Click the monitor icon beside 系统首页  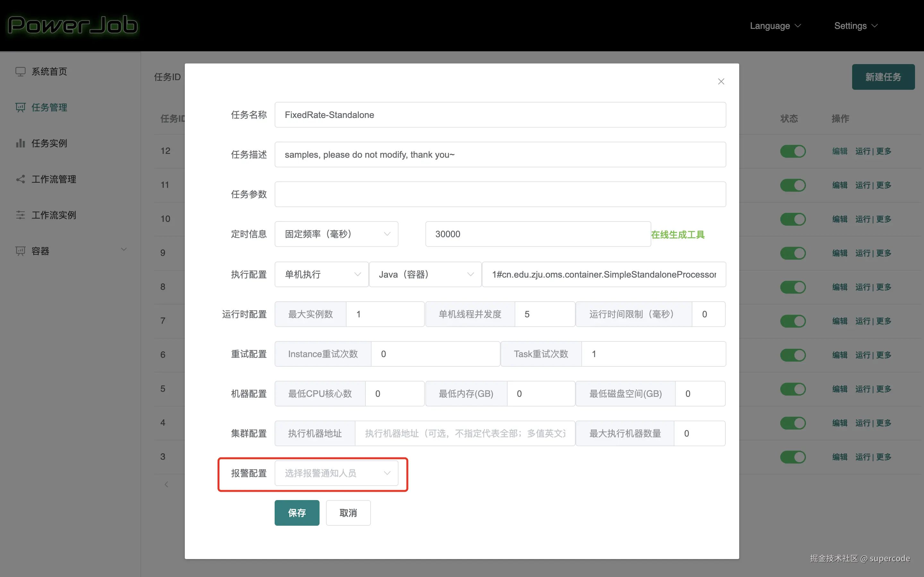pos(20,71)
